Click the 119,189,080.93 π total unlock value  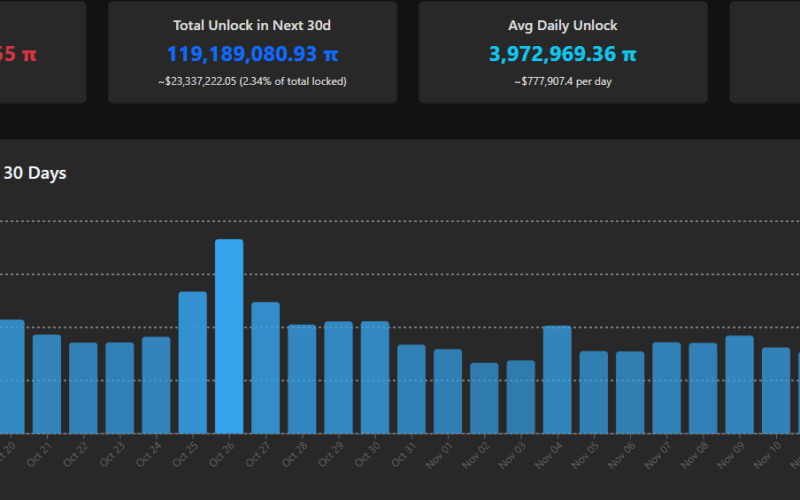252,53
